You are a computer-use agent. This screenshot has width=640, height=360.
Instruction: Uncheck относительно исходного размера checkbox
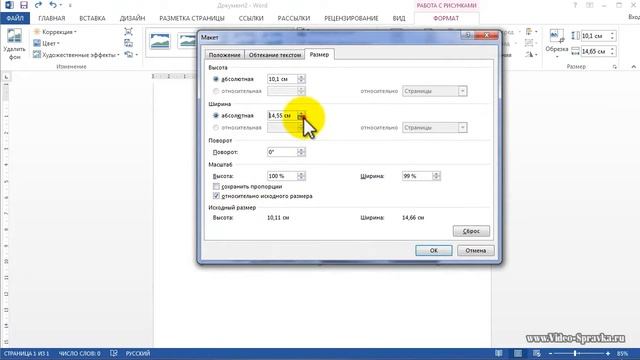click(216, 196)
